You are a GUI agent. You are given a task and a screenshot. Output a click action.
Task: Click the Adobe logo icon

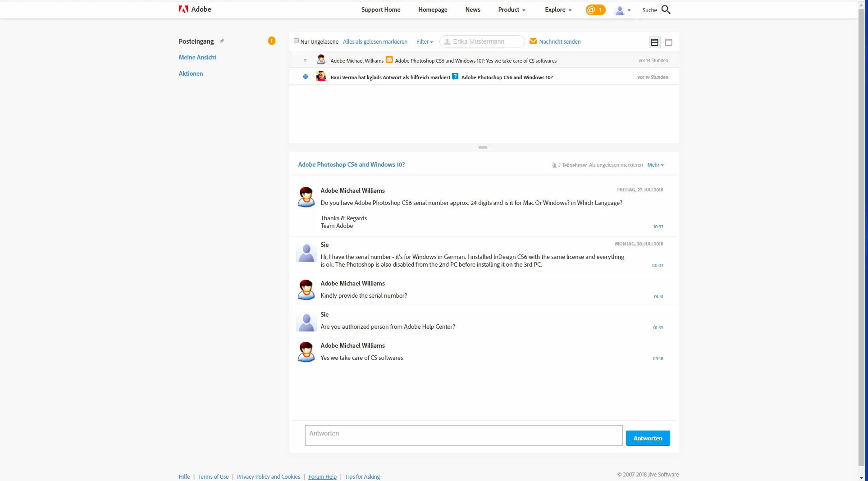click(x=183, y=9)
